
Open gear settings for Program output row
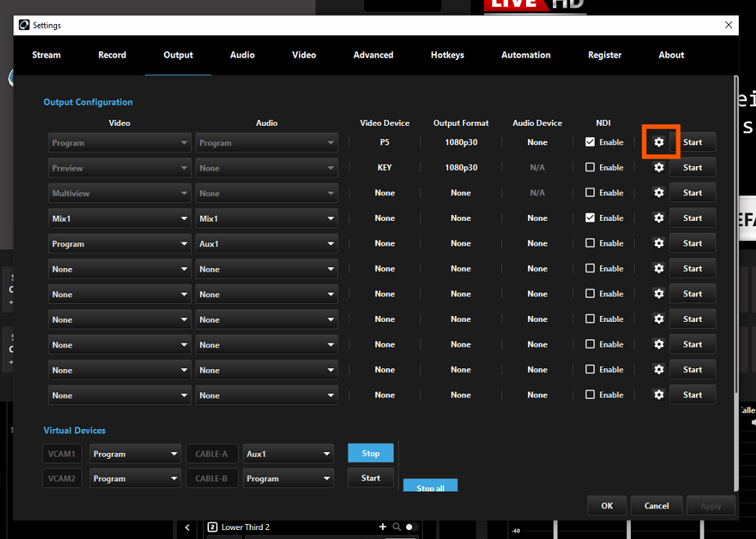coord(659,142)
